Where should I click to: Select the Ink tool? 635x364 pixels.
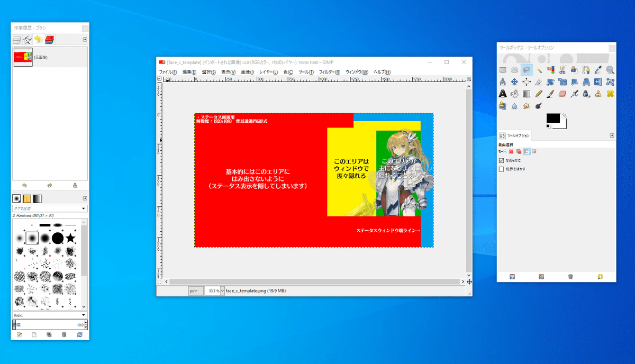pyautogui.click(x=586, y=94)
